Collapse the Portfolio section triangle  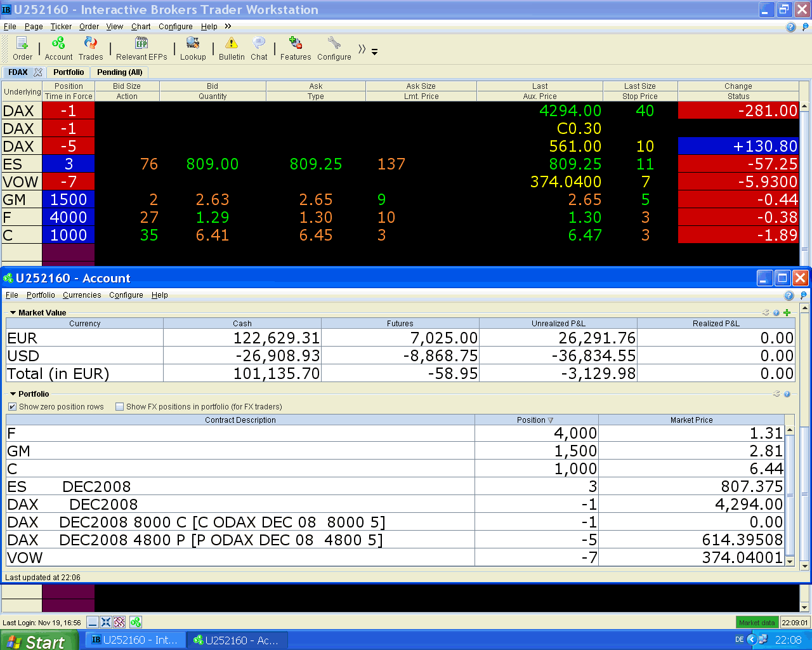coord(13,394)
